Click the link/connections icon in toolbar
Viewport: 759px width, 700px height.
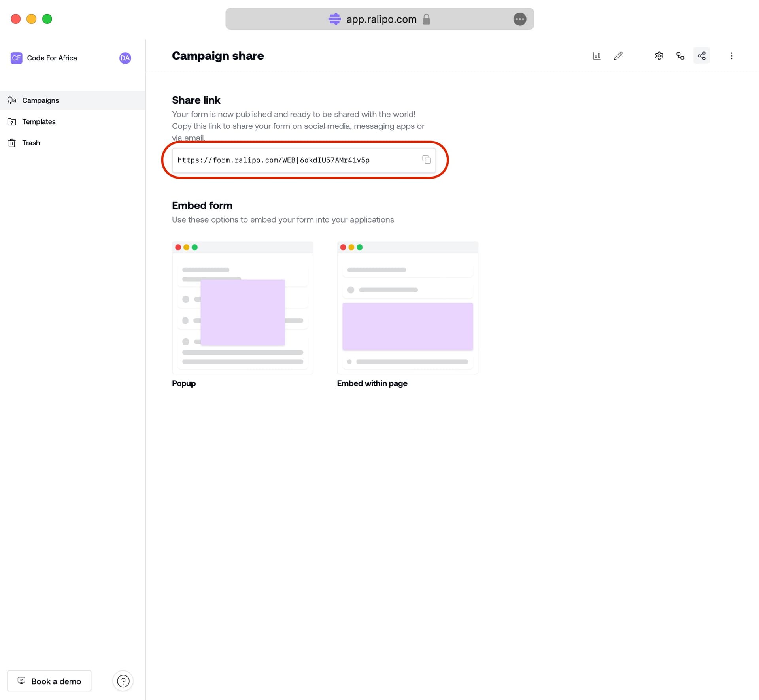click(x=680, y=55)
